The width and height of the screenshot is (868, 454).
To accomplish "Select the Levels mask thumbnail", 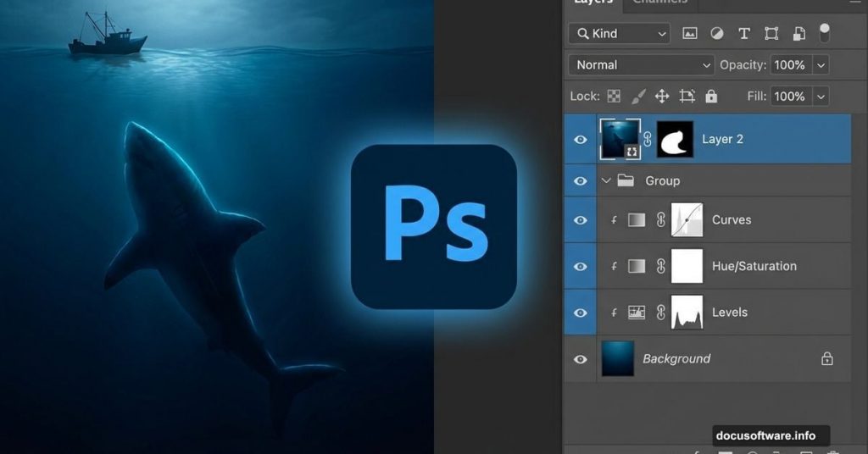I will pyautogui.click(x=687, y=313).
